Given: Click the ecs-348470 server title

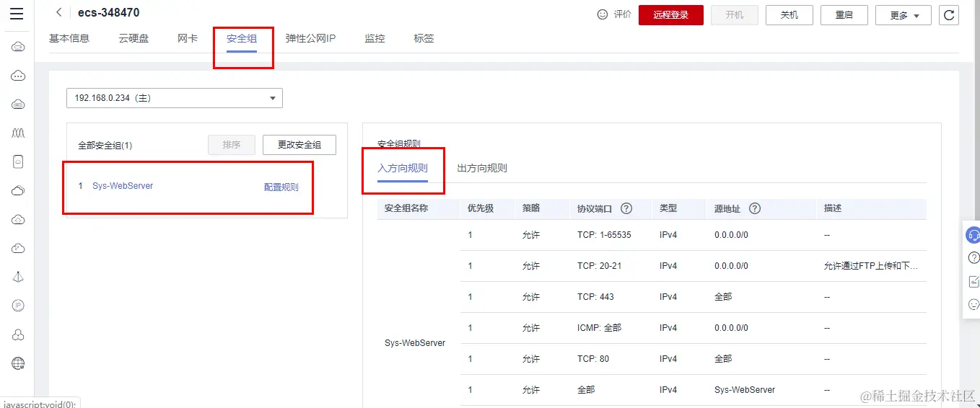Looking at the screenshot, I should [x=109, y=12].
